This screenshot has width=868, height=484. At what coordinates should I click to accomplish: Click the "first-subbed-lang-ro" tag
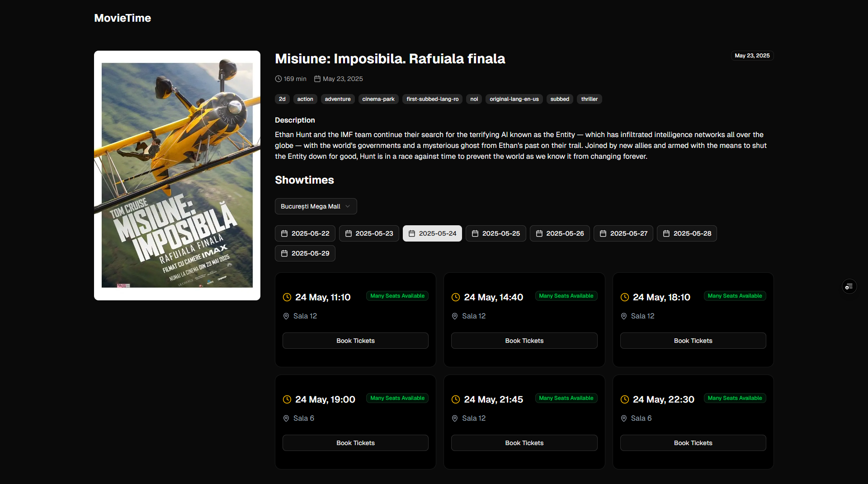coord(432,99)
